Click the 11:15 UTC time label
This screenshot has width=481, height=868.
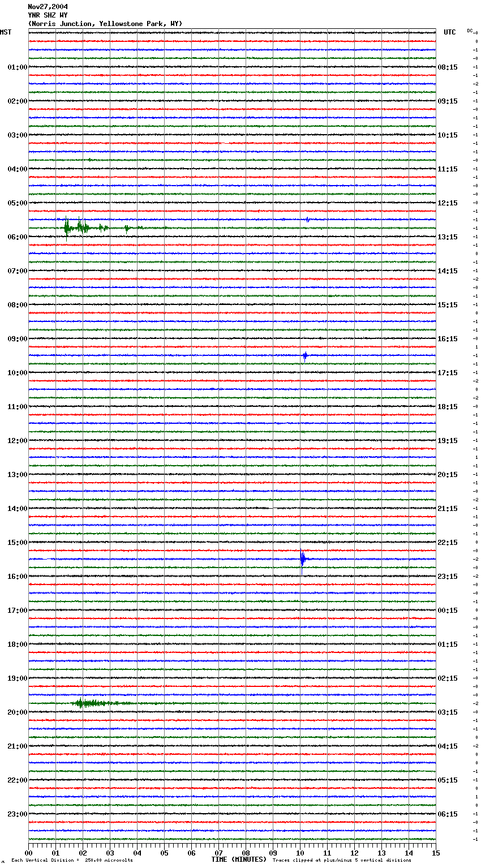pos(448,169)
